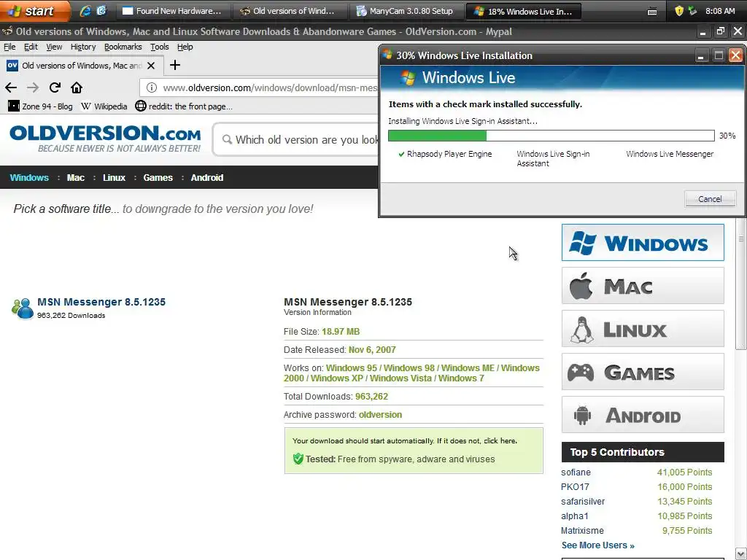This screenshot has height=560, width=747.
Task: Click the 'click here' download link text
Action: 500,441
